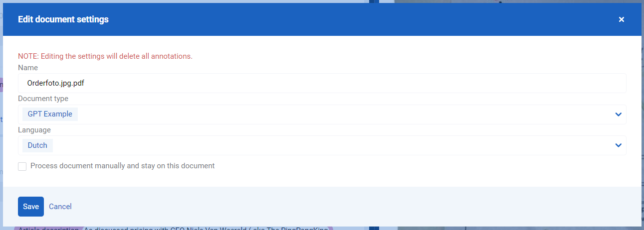Click the Process document manually label text

[123, 166]
